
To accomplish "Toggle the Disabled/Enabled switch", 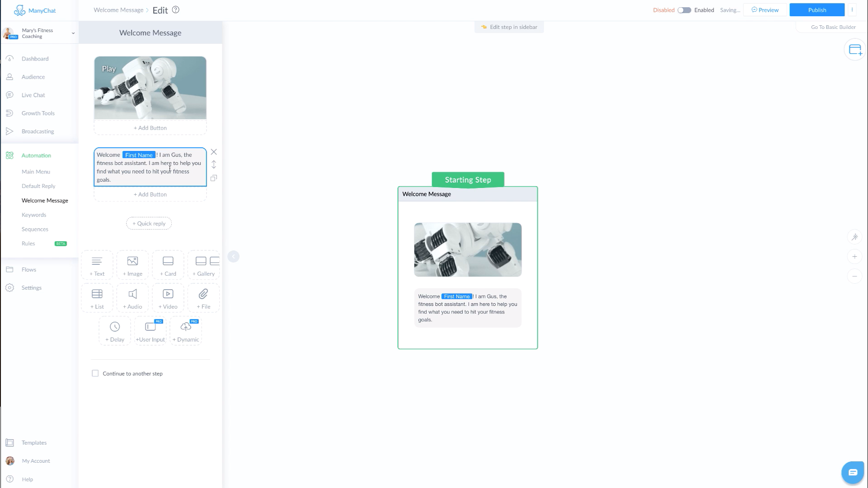I will tap(684, 10).
